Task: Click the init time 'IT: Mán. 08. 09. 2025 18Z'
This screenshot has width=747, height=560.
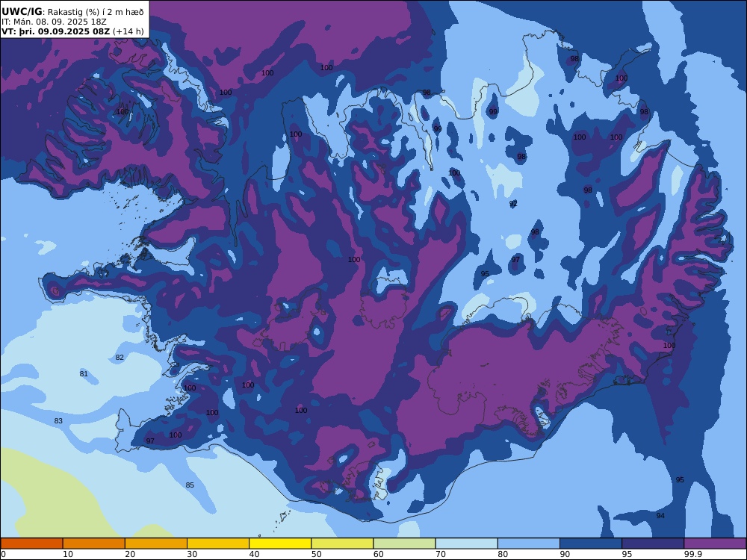Action: [x=54, y=22]
